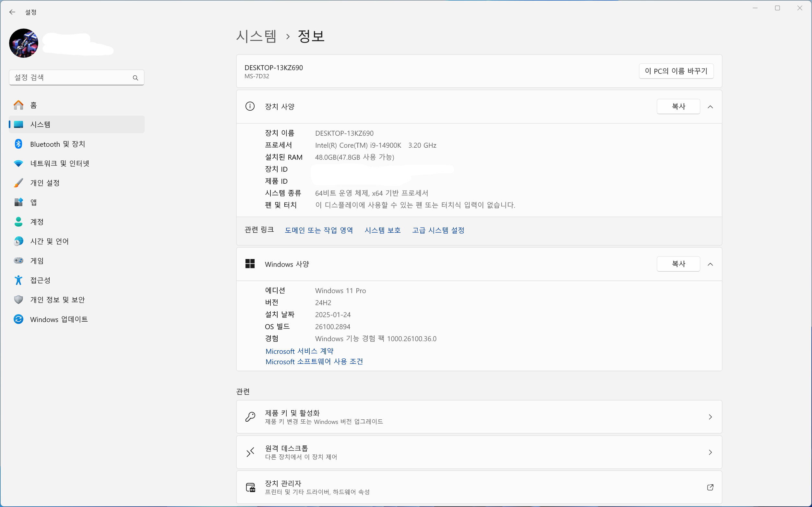Screen dimensions: 812x507
Task: Click 이 PC의 이름 바꾸기 button
Action: [676, 71]
